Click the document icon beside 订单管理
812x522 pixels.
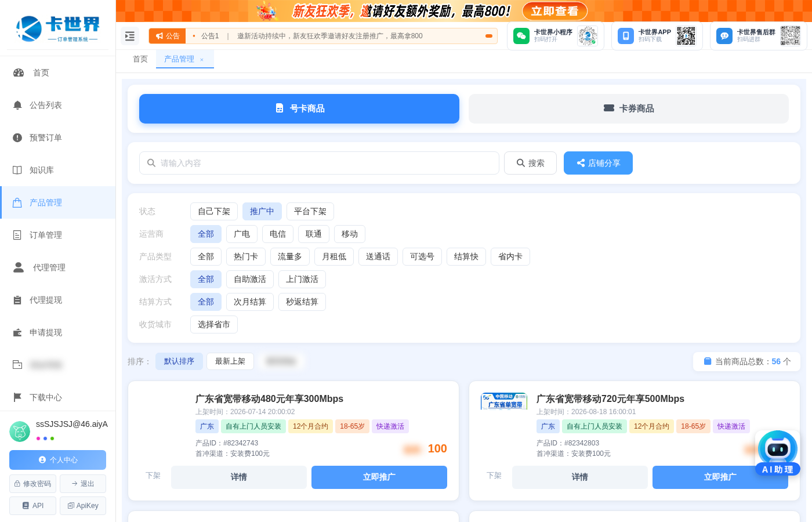click(x=17, y=235)
